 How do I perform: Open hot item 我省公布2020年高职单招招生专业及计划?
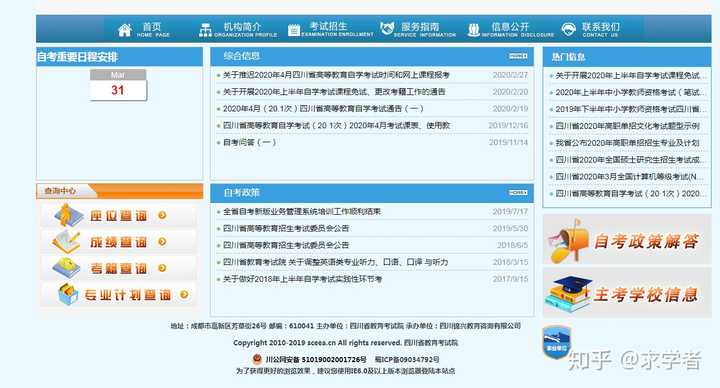tap(627, 143)
